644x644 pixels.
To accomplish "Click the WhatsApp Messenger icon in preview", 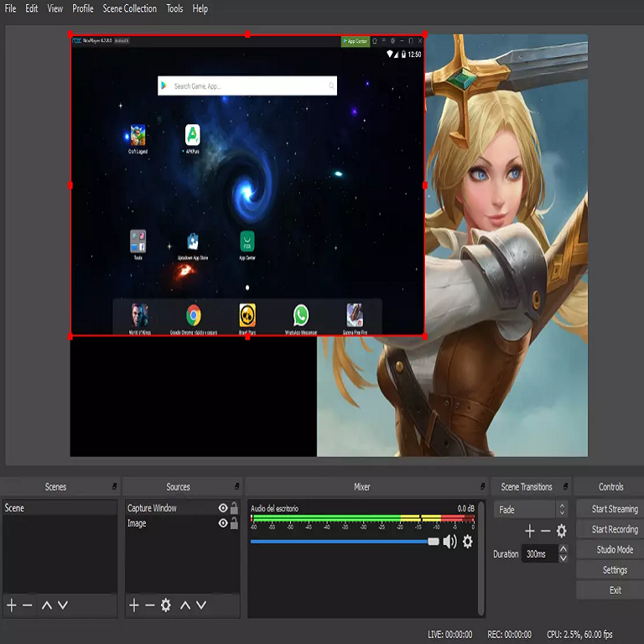I will click(x=301, y=315).
